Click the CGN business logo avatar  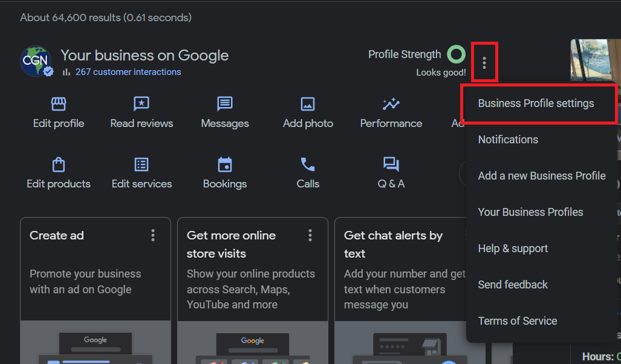(x=36, y=60)
